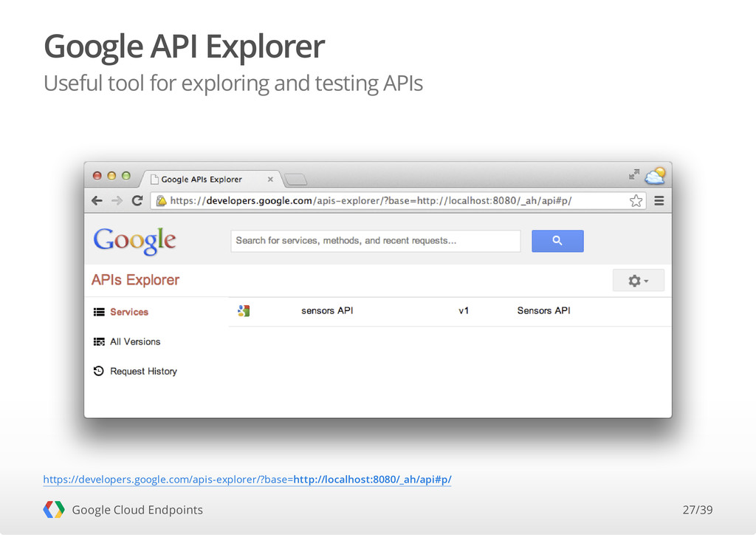Open the gear settings dropdown
The height and width of the screenshot is (535, 756).
coord(639,280)
